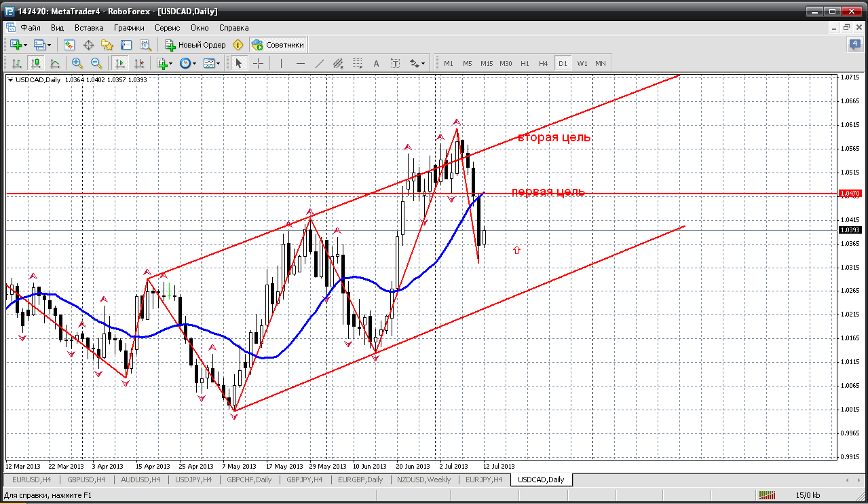Open the Сервис menu
This screenshot has width=868, height=504.
[x=167, y=28]
